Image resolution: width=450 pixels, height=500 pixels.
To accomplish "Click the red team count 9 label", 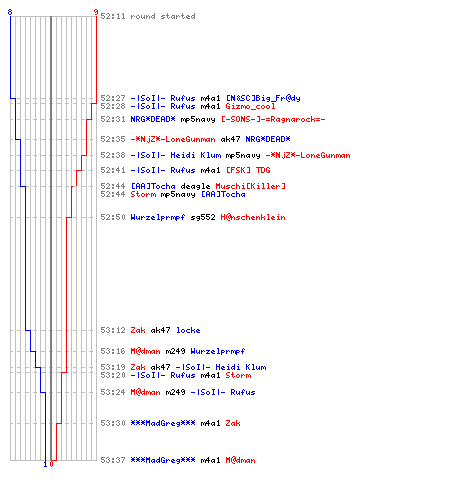I will click(x=96, y=12).
